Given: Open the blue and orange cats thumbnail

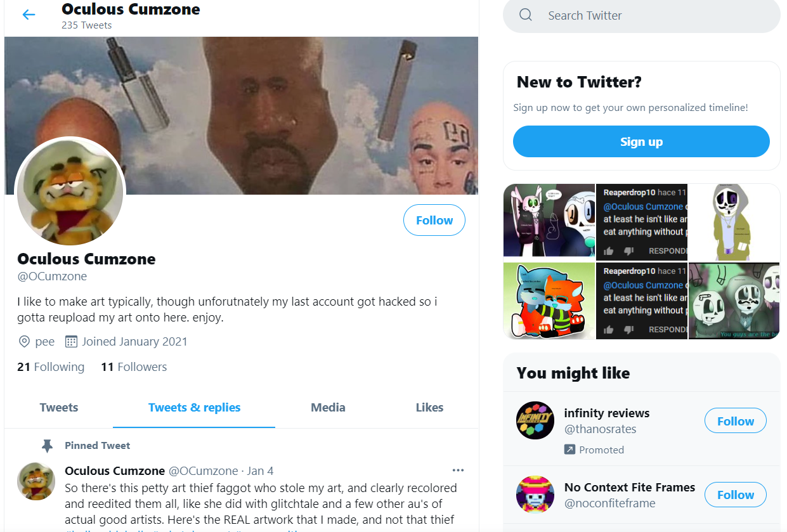Looking at the screenshot, I should pos(549,301).
